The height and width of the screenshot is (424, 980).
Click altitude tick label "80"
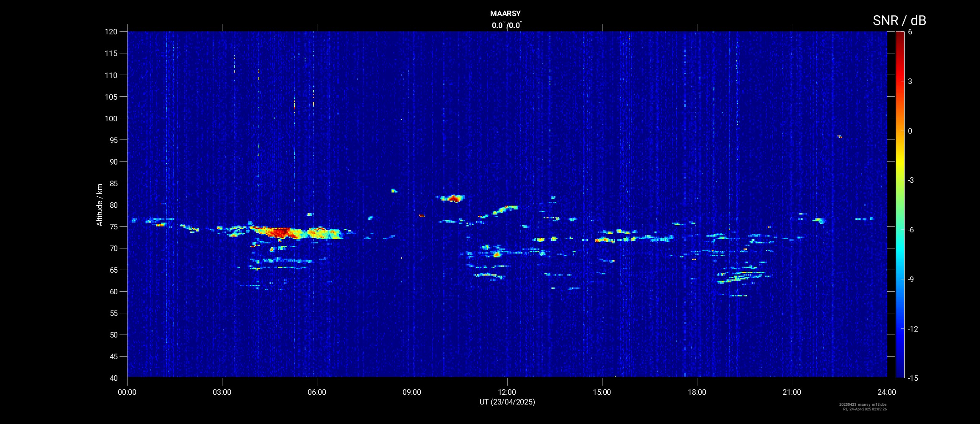pos(113,205)
